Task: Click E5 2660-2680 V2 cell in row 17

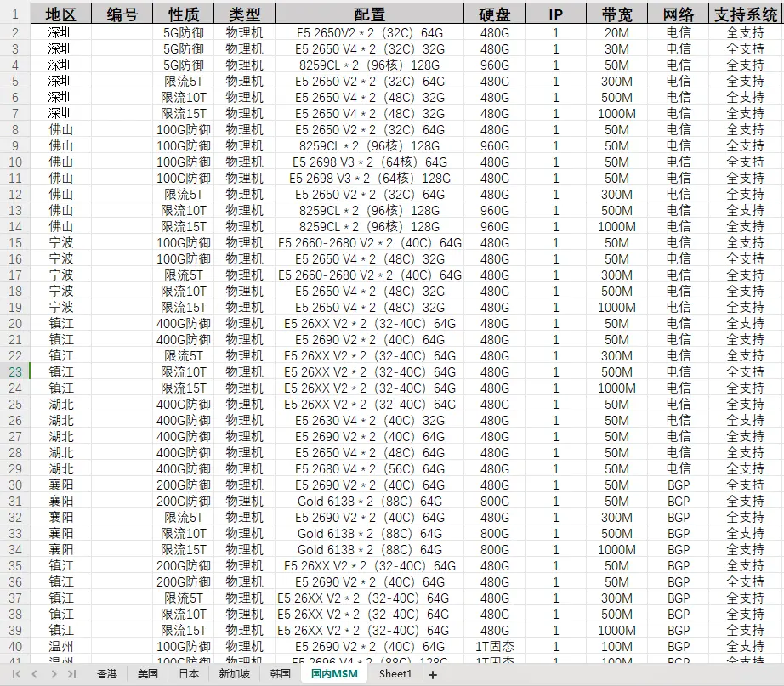Action: [370, 275]
